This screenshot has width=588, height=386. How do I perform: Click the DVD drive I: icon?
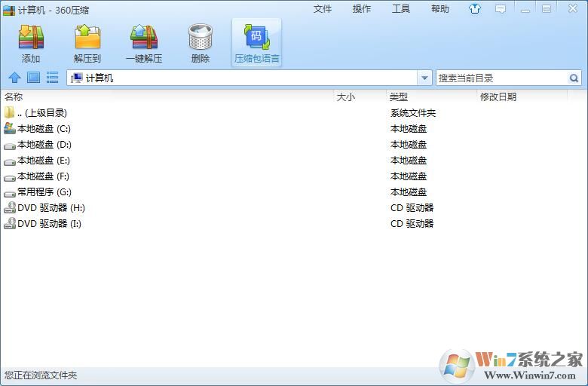click(10, 223)
